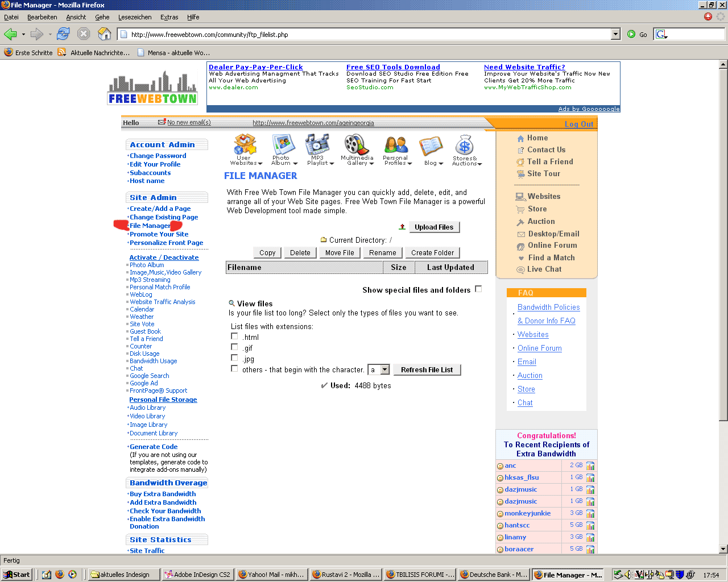This screenshot has width=728, height=582.
Task: Open the Lesezeichen menu
Action: [x=135, y=17]
